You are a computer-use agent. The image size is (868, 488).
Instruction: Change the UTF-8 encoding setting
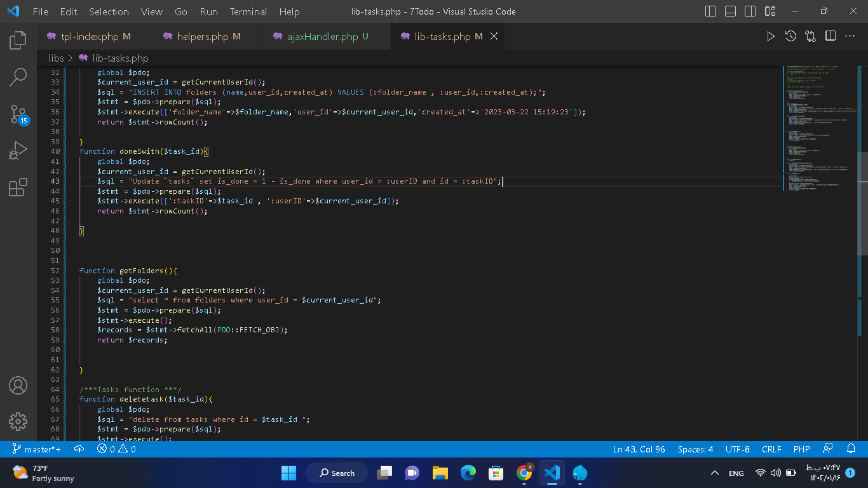(738, 449)
